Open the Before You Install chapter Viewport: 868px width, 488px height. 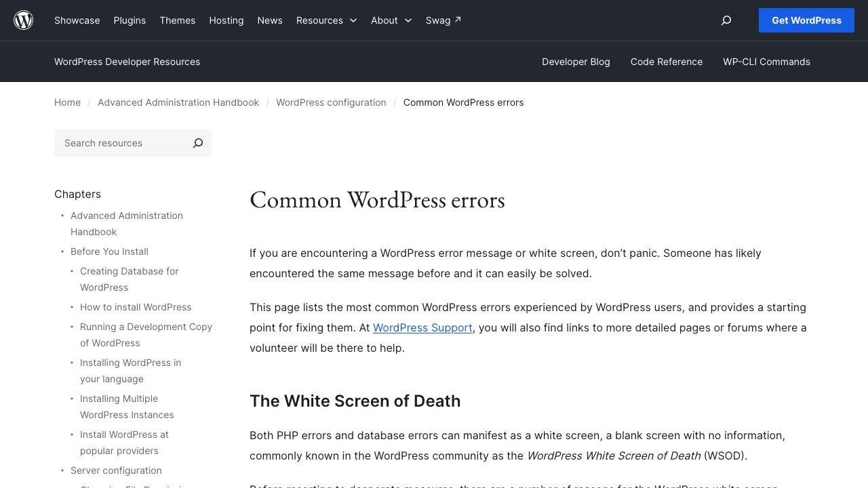(109, 251)
